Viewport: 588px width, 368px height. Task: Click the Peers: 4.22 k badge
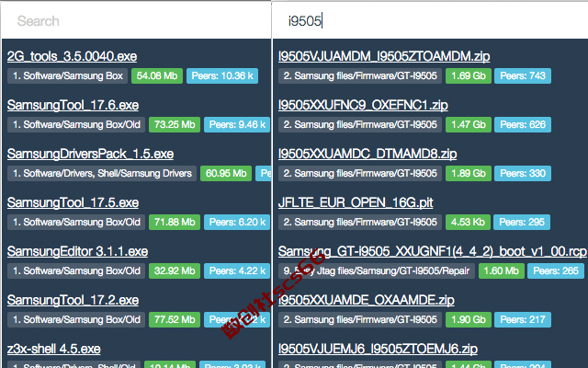coord(237,271)
